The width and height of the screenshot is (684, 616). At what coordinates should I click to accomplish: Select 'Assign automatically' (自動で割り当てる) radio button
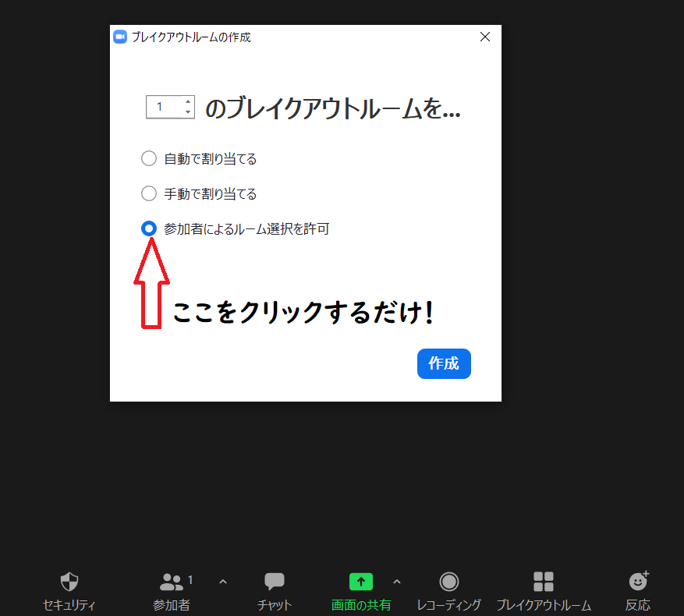pyautogui.click(x=149, y=158)
